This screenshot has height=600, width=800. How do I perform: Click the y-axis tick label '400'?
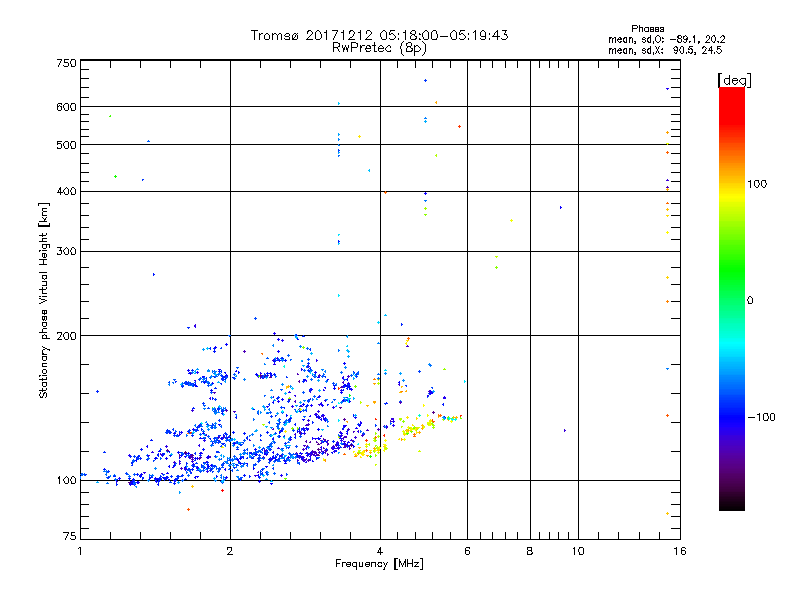pyautogui.click(x=66, y=192)
